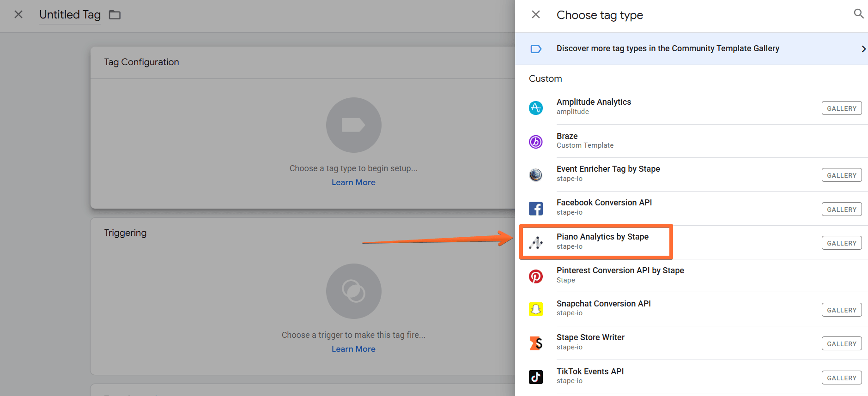868x396 pixels.
Task: Select Snapchat Conversion API tag type
Action: [x=692, y=309]
